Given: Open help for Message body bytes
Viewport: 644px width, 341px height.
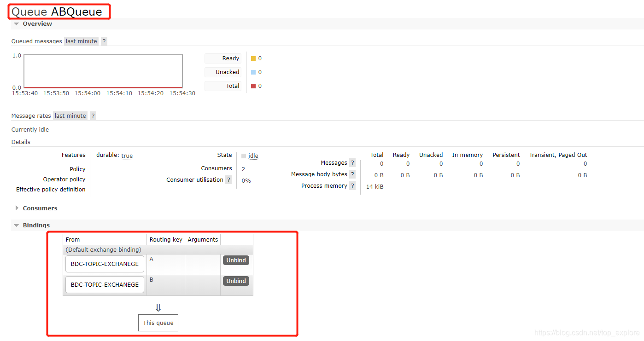Looking at the screenshot, I should tap(352, 174).
